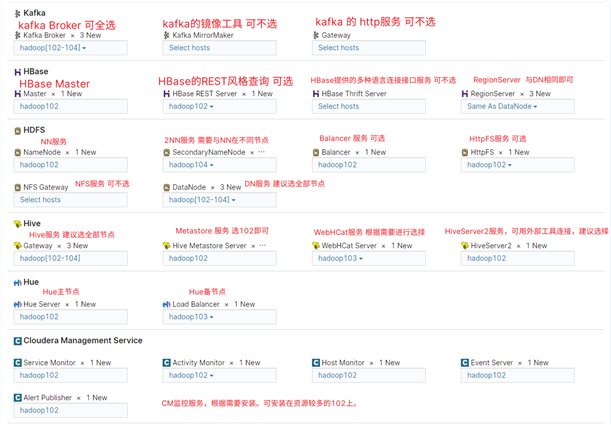Click Balancer hadoop102 host field
The height and width of the screenshot is (425, 611).
point(369,165)
